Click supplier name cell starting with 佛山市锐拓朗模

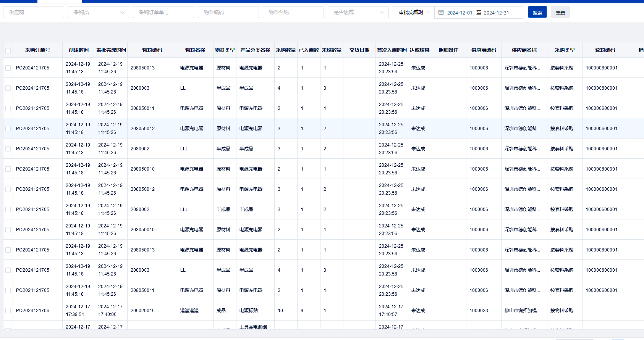tap(522, 311)
